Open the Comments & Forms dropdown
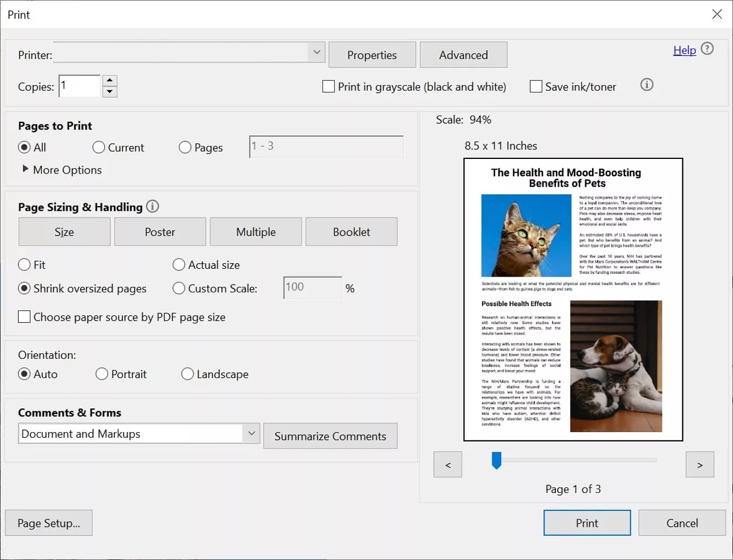The width and height of the screenshot is (733, 560). (x=251, y=433)
